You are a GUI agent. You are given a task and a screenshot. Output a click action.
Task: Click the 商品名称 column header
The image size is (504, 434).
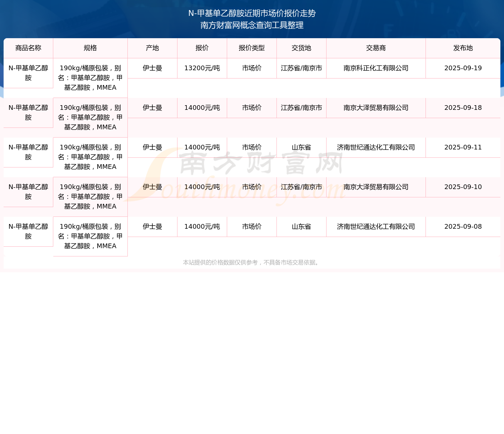[28, 48]
